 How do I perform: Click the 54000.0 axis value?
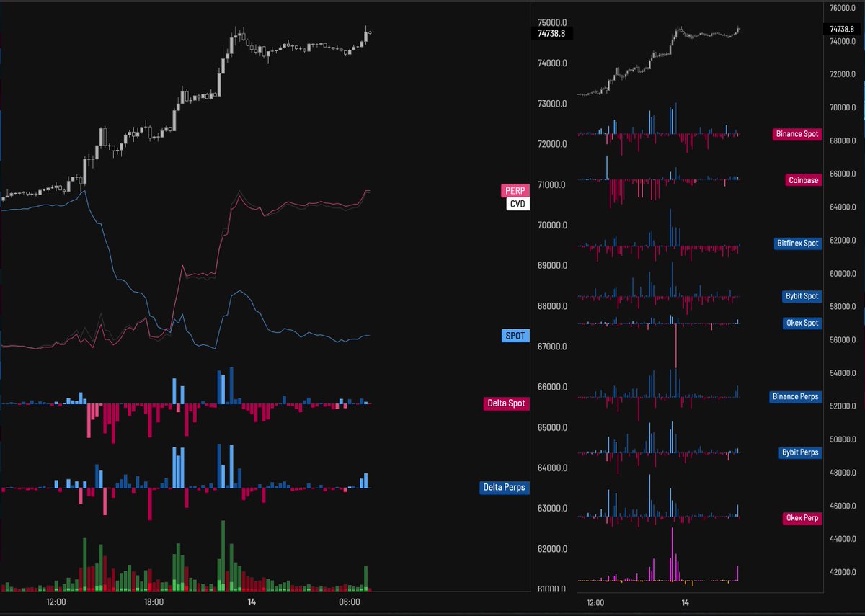[844, 373]
